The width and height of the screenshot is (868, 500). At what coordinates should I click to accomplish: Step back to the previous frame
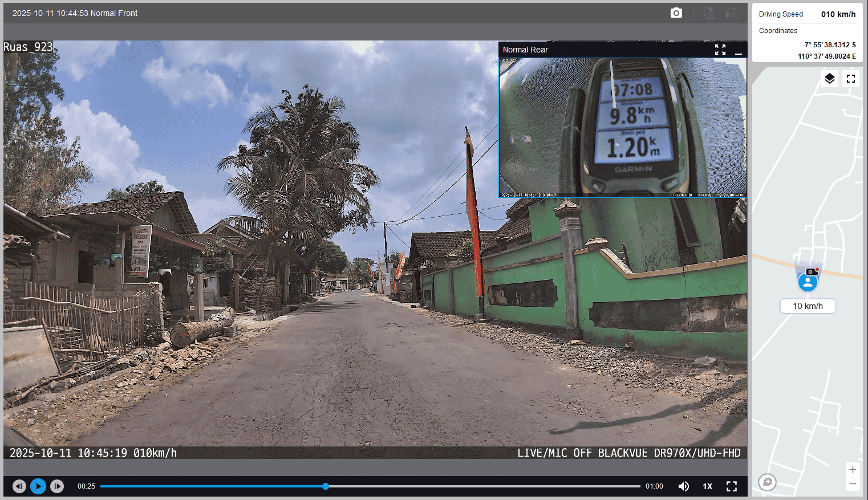point(19,486)
